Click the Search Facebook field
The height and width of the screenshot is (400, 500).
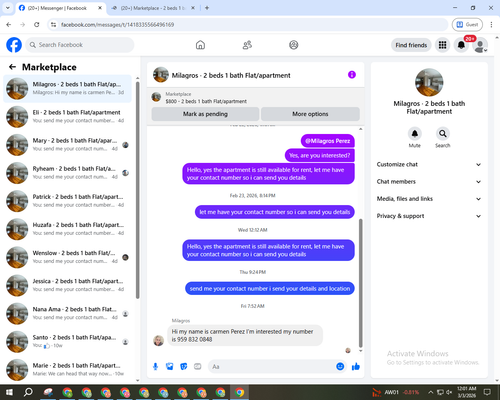[x=80, y=45]
